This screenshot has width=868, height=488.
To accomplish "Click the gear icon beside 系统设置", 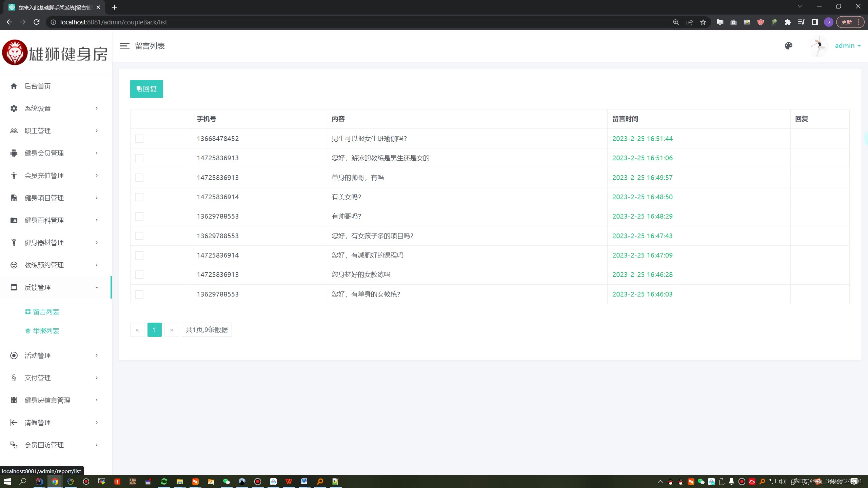I will 14,108.
